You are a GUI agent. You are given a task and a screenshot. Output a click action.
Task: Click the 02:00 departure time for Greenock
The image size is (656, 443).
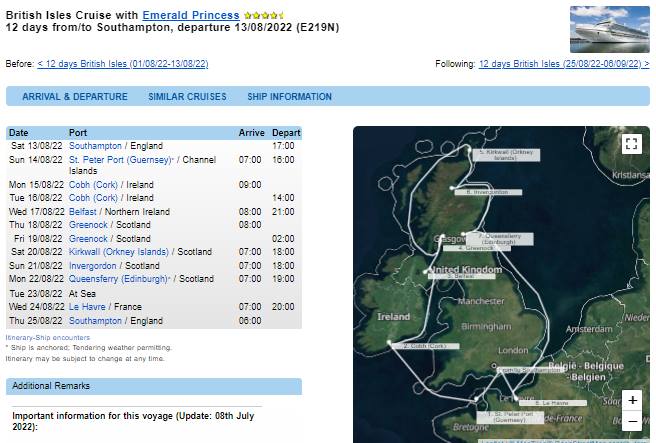[x=283, y=239]
